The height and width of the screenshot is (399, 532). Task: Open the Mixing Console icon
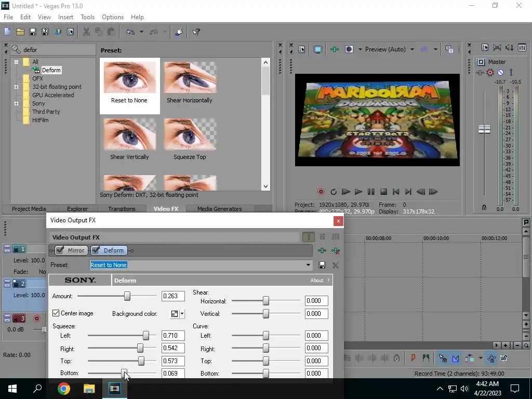[522, 47]
